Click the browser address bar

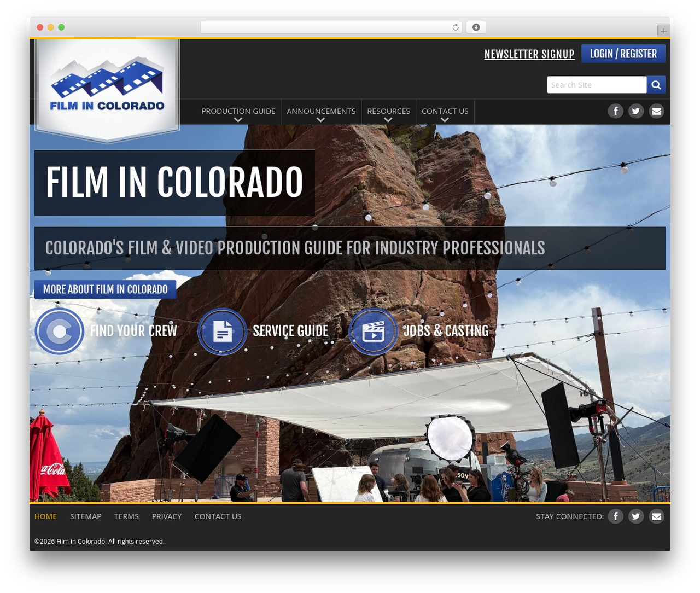coord(331,27)
